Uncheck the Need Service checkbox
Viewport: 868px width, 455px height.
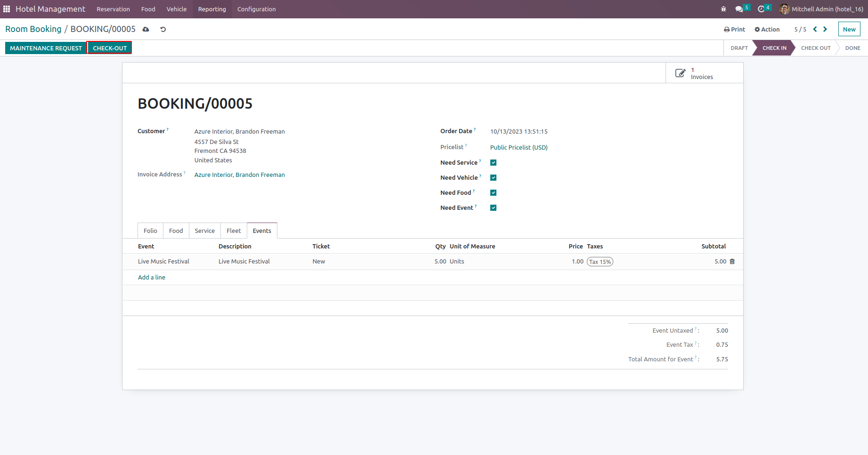(x=493, y=163)
